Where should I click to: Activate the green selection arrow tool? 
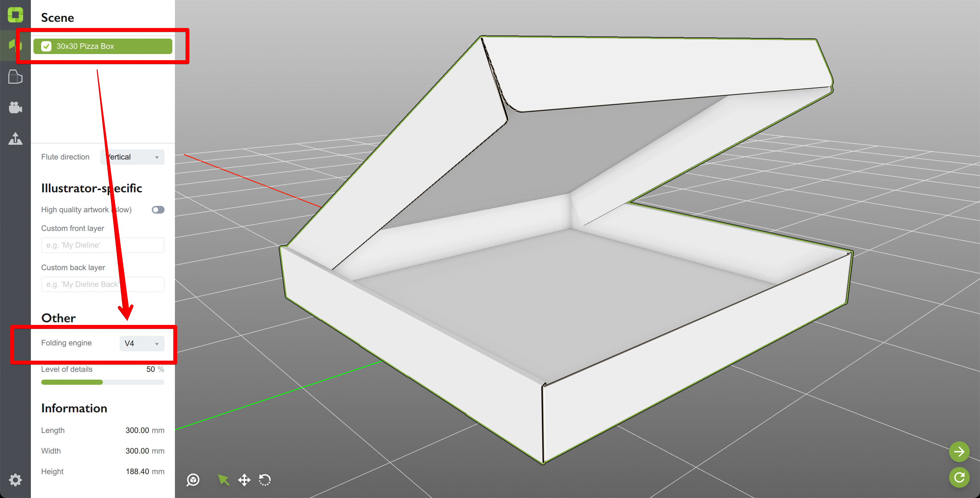pos(224,480)
